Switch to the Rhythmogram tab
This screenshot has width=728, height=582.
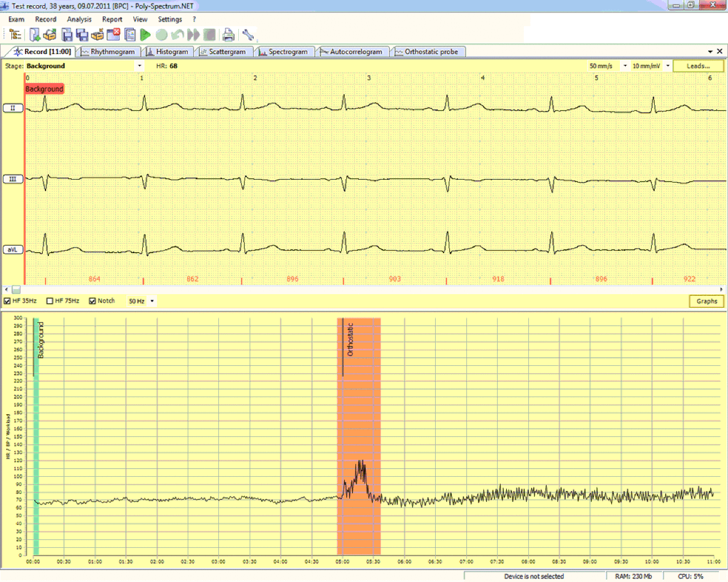108,52
